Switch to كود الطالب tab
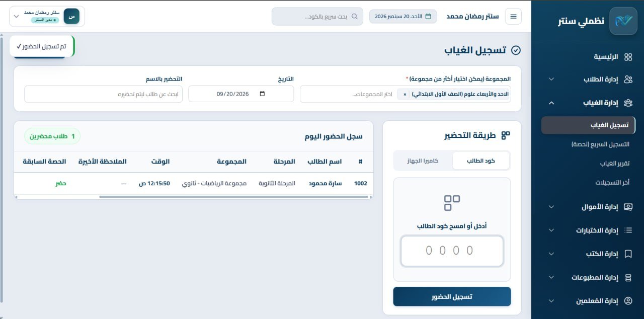Screen dimensions: 644x319 tap(481, 161)
